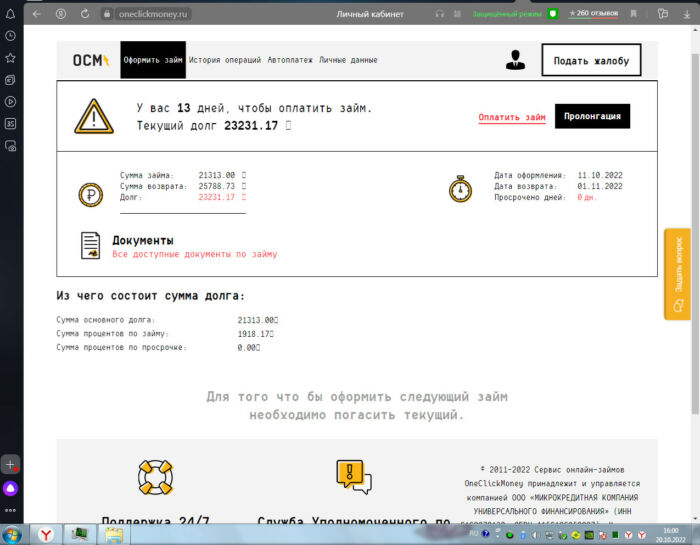Click the document icon next to Документы
700x545 pixels.
click(x=91, y=245)
